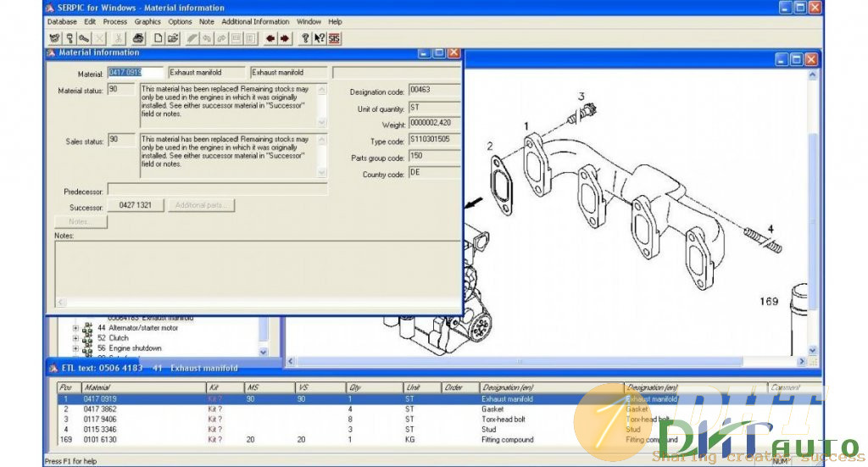Click the Designation code field 00463

435,90
